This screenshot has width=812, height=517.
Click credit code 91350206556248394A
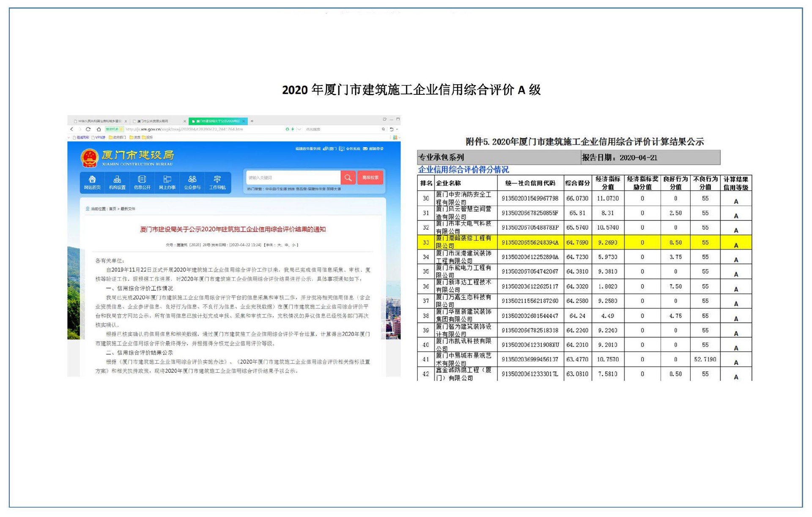(530, 242)
